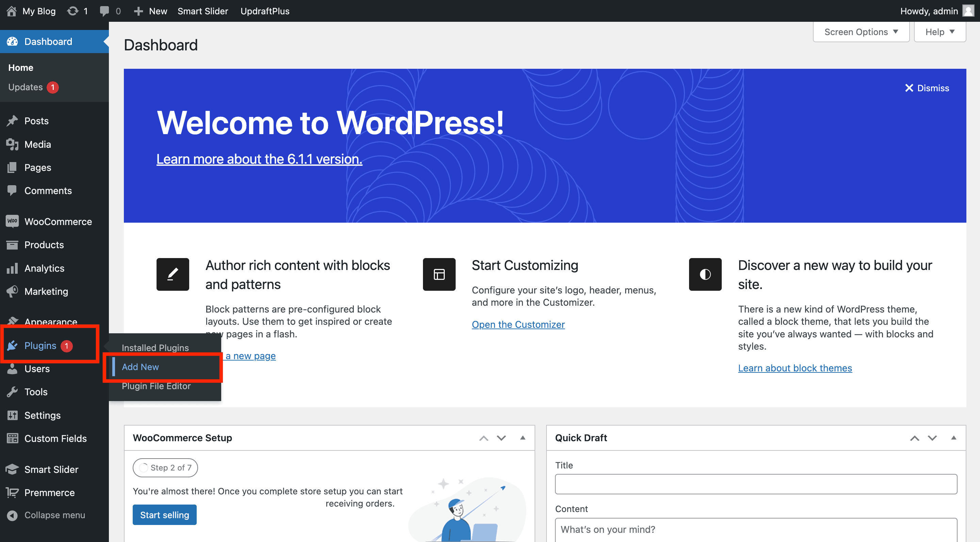Open Plugin File Editor submenu item

tap(156, 386)
